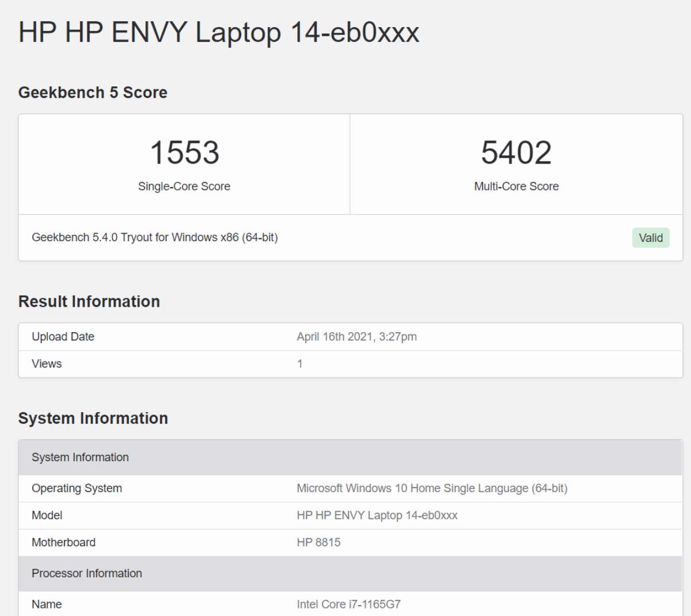Select the Windows 10 Home operating system value

(x=432, y=488)
